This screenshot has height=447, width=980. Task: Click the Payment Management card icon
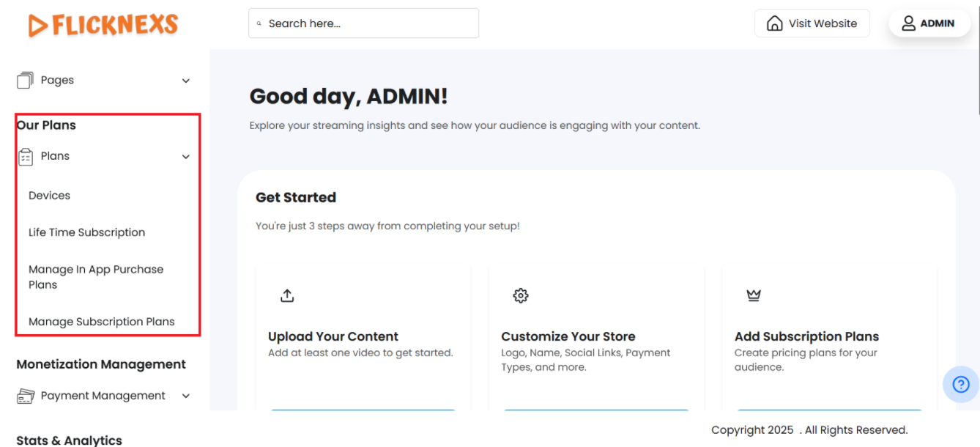point(26,396)
